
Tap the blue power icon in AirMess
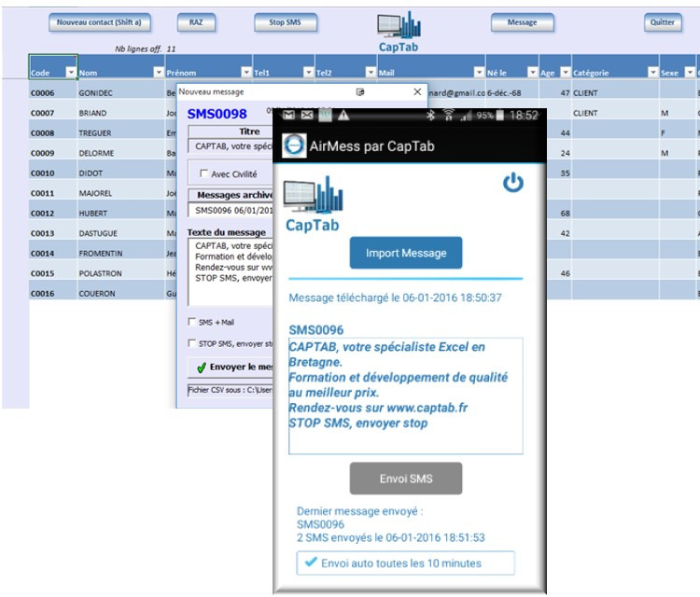[512, 183]
